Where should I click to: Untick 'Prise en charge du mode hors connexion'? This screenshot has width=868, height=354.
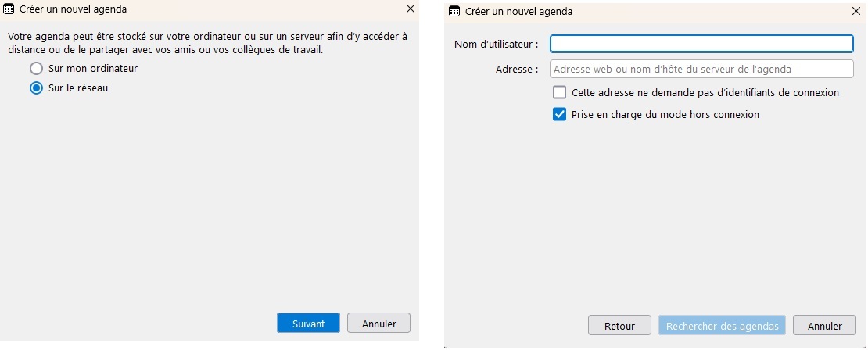559,114
